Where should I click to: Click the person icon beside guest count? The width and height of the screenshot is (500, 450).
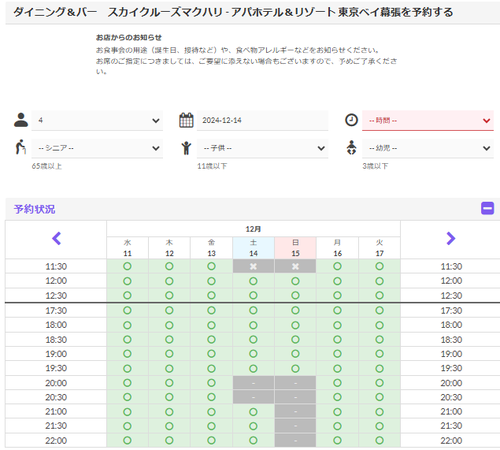[21, 120]
